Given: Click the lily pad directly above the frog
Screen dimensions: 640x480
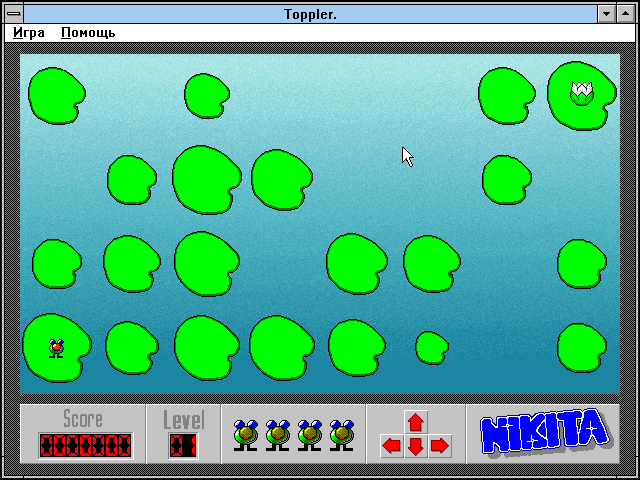Looking at the screenshot, I should (57, 263).
